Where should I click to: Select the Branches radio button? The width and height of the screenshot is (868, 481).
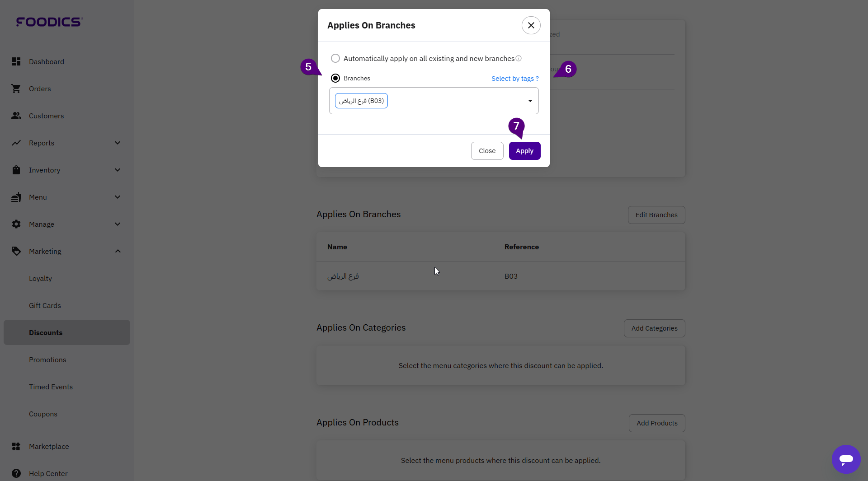tap(335, 78)
